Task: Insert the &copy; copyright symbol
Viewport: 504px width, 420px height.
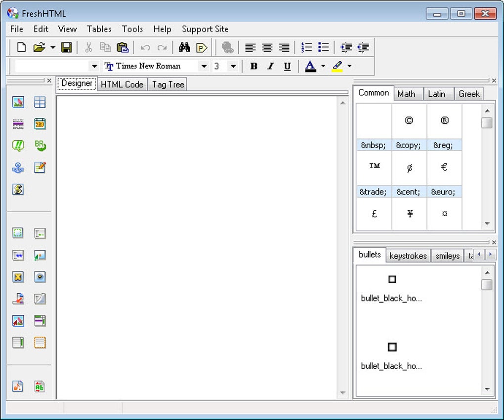Action: tap(409, 128)
